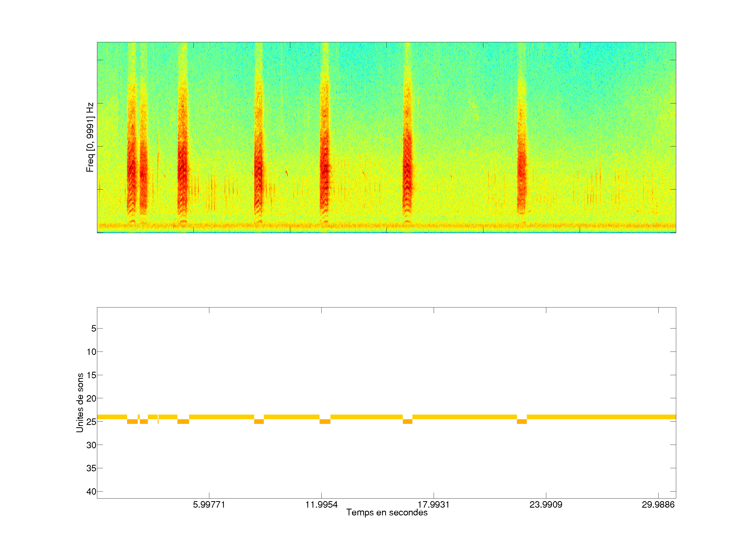
Task: Select the 11.9954 time tick label
Action: (321, 505)
